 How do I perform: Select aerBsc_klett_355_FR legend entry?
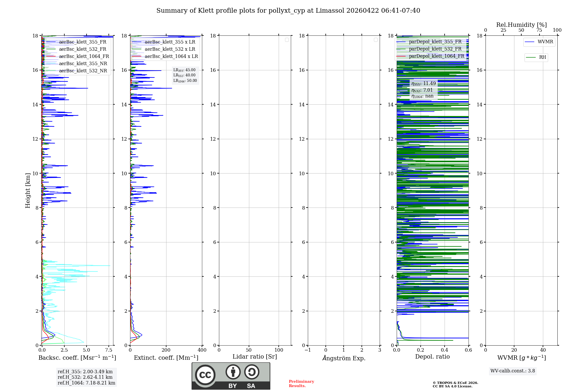[83, 42]
